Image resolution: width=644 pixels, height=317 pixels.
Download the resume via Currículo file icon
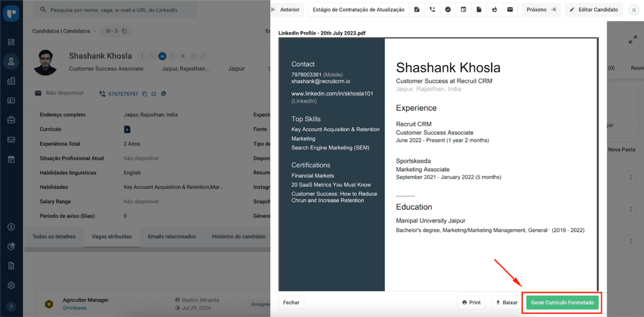[x=127, y=129]
